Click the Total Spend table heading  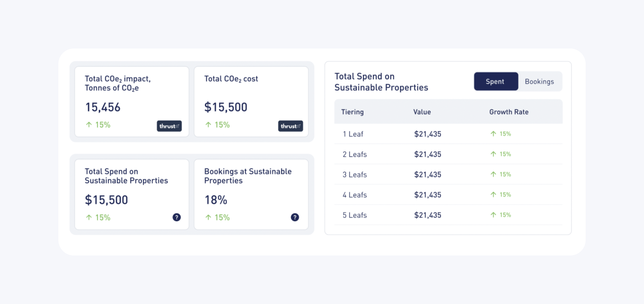381,82
